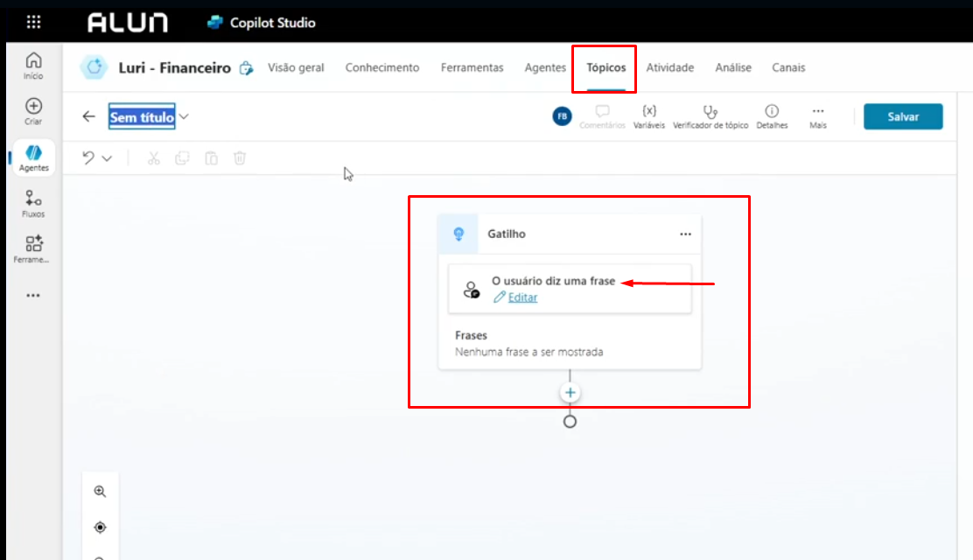
Task: Click the agent settings icon beside Luri - Financeiro
Action: (247, 67)
